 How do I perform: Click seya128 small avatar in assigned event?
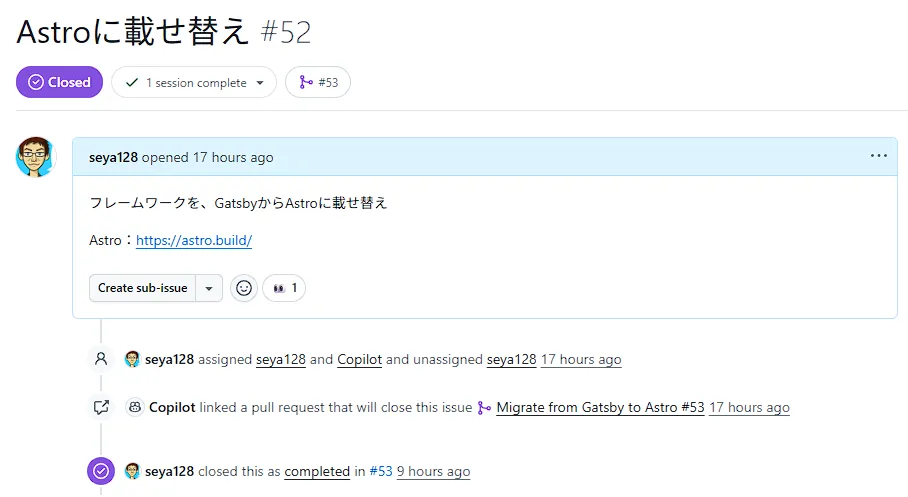133,359
